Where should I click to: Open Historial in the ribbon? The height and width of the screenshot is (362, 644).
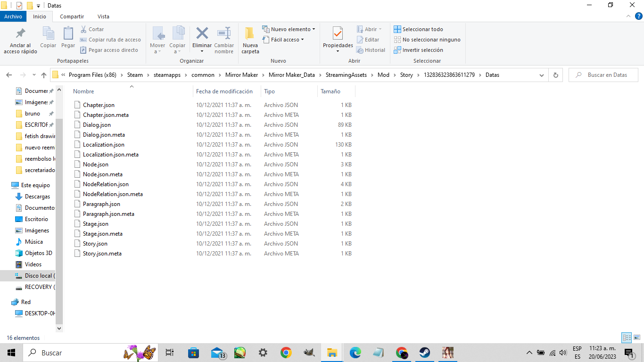pos(371,50)
